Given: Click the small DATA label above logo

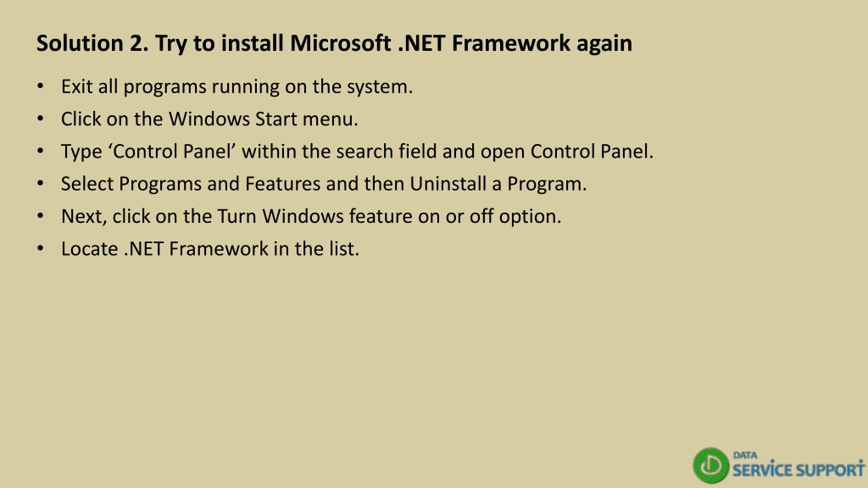Looking at the screenshot, I should click(745, 455).
